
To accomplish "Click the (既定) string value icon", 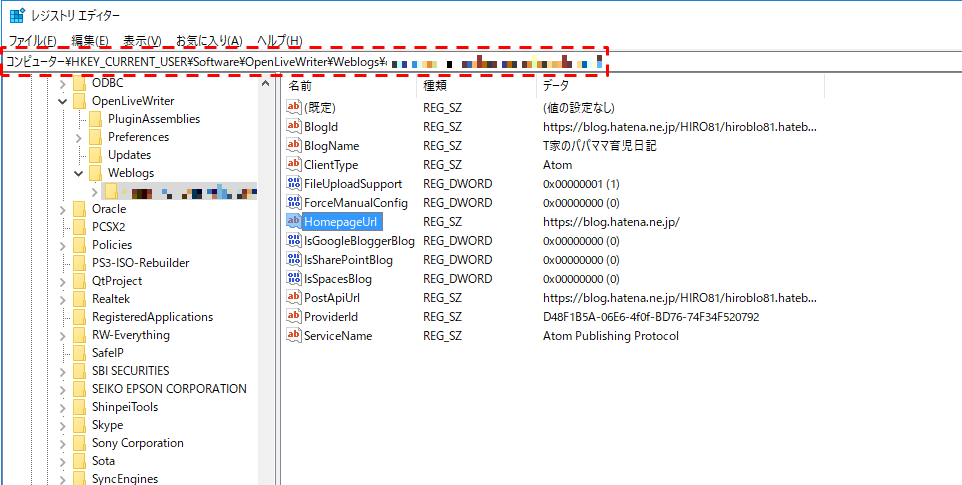I will (x=294, y=107).
